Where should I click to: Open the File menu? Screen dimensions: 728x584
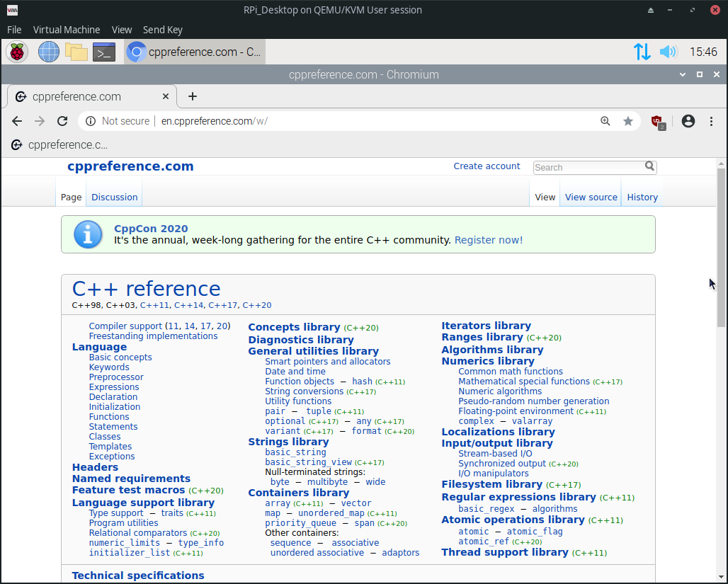coord(14,30)
